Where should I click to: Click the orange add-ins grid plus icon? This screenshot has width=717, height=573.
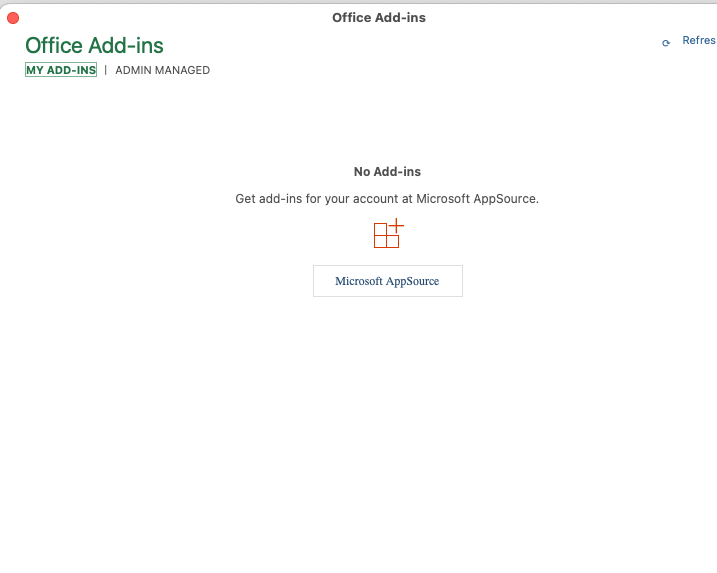[389, 233]
